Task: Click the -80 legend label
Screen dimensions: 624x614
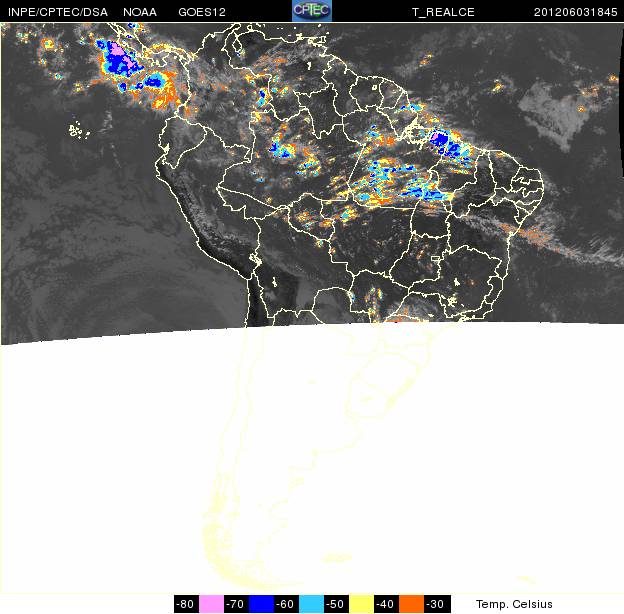Action: [186, 604]
